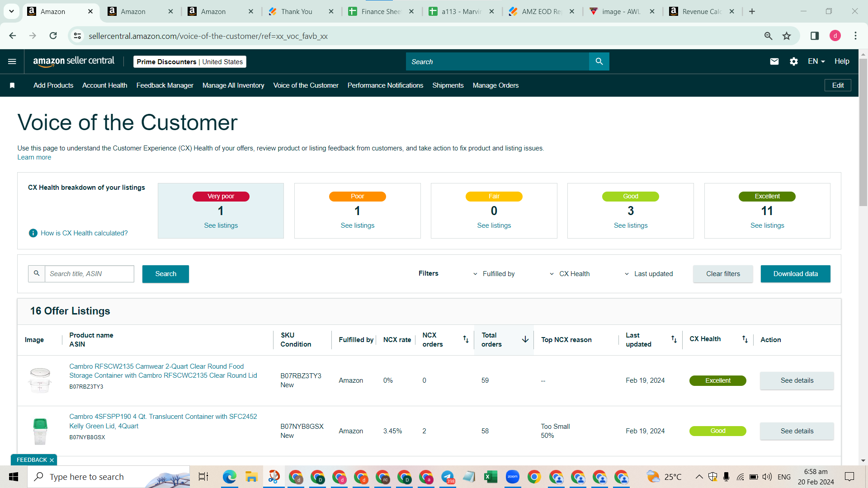
Task: Click the Windows taskbar search box
Action: pyautogui.click(x=108, y=477)
